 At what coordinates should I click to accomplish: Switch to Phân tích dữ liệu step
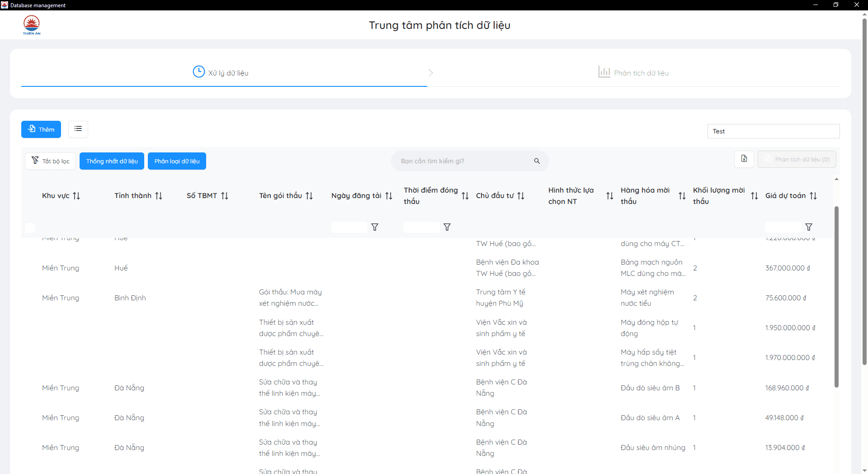pos(634,72)
